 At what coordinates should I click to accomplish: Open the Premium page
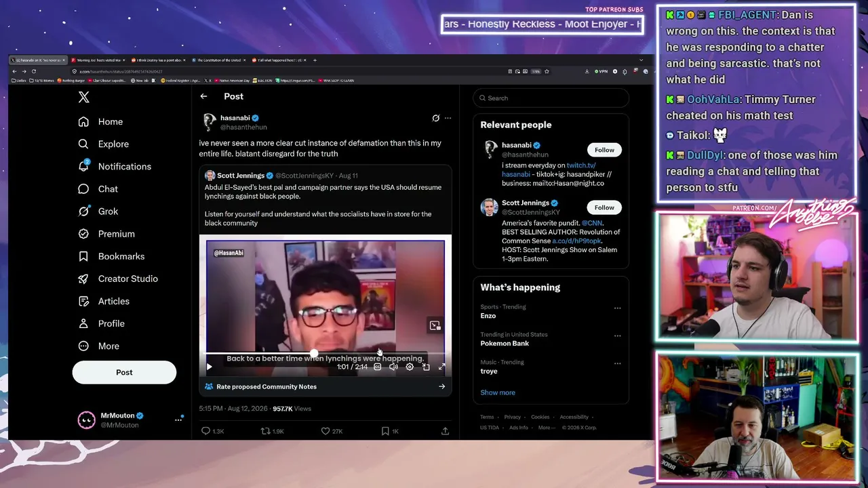tap(106, 234)
